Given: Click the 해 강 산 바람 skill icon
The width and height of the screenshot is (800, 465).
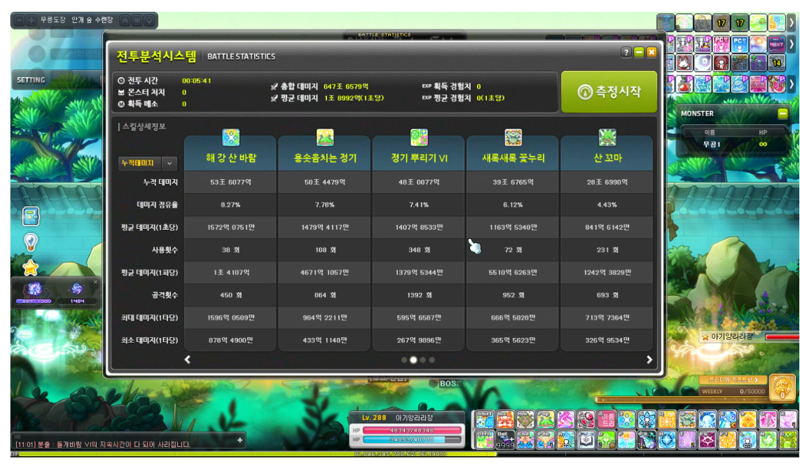Looking at the screenshot, I should (x=231, y=137).
